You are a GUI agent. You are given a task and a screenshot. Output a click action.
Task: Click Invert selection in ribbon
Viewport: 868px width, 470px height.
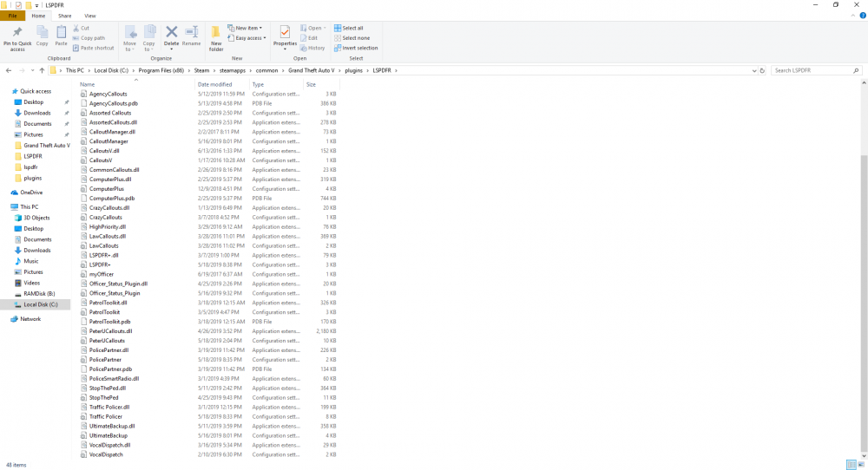click(x=356, y=48)
